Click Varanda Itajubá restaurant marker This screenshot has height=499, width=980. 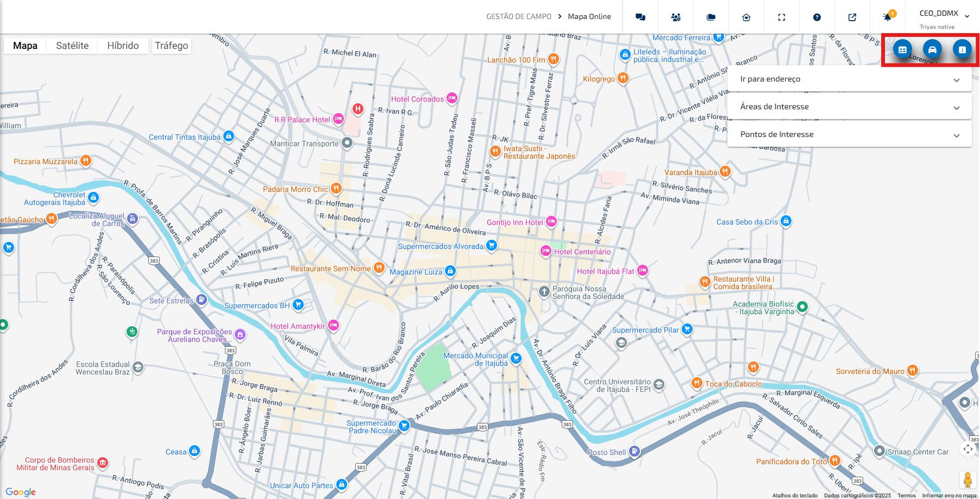725,172
